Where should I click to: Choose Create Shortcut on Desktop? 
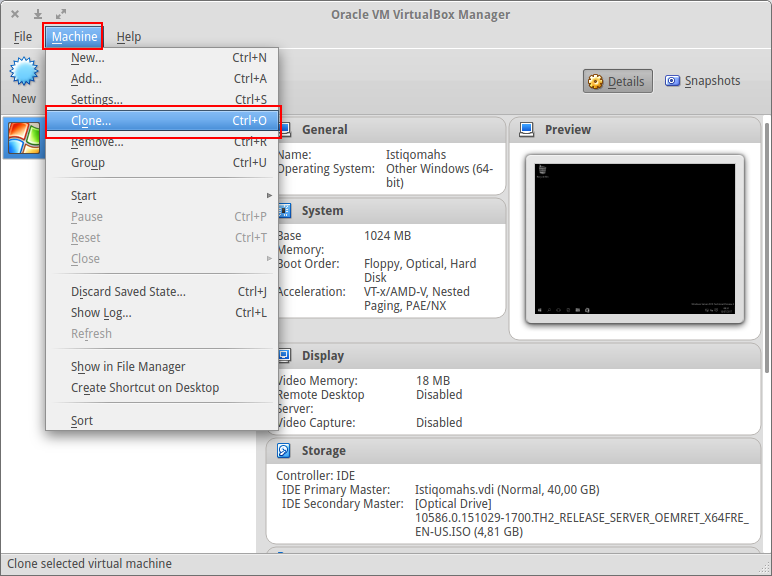[162, 388]
